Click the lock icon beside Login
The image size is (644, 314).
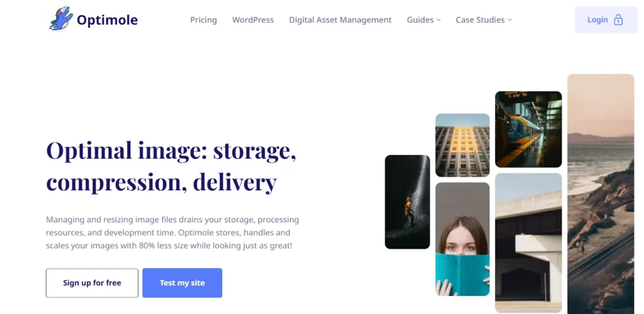(618, 19)
